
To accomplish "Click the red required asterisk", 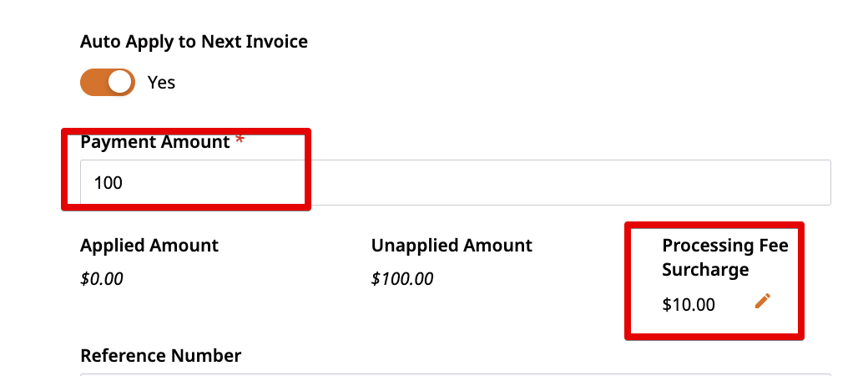I will [x=240, y=140].
